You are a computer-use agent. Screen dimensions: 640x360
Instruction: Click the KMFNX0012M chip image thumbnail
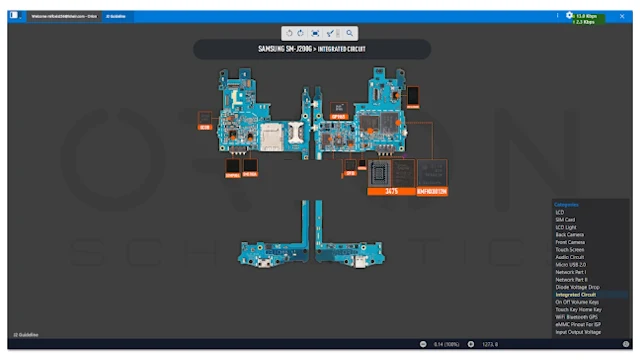[432, 173]
